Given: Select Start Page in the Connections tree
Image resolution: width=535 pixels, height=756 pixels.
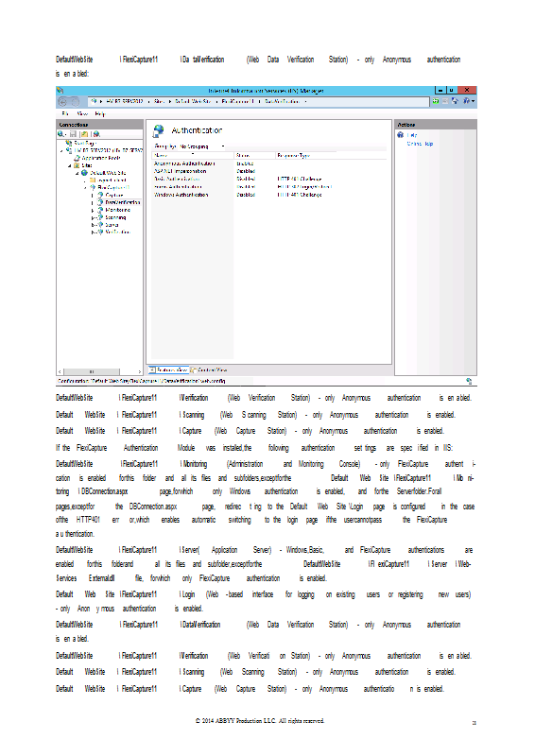Looking at the screenshot, I should pos(85,144).
